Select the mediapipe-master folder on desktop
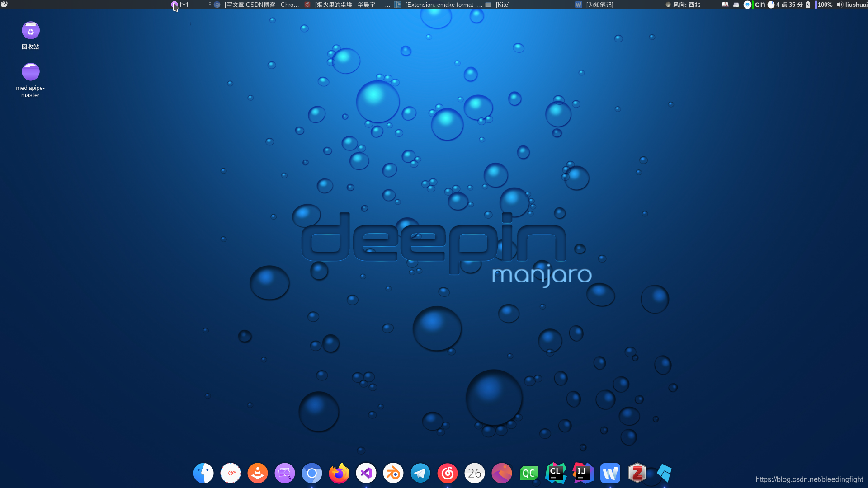The width and height of the screenshot is (868, 488). point(30,80)
